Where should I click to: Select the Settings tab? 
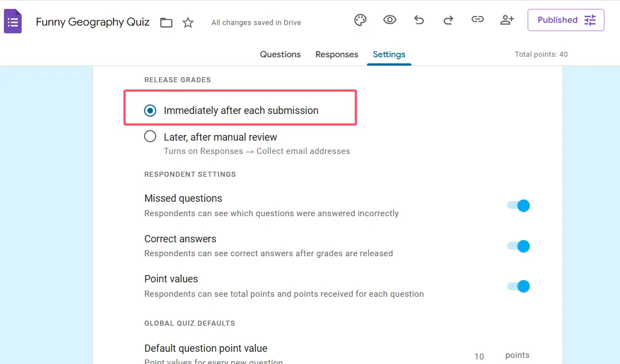389,54
